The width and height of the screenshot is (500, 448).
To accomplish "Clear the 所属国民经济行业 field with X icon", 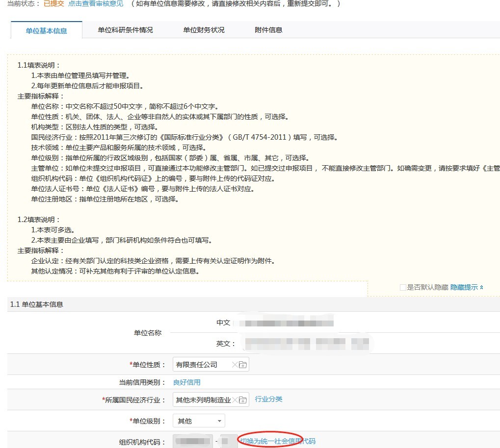I will (x=235, y=400).
